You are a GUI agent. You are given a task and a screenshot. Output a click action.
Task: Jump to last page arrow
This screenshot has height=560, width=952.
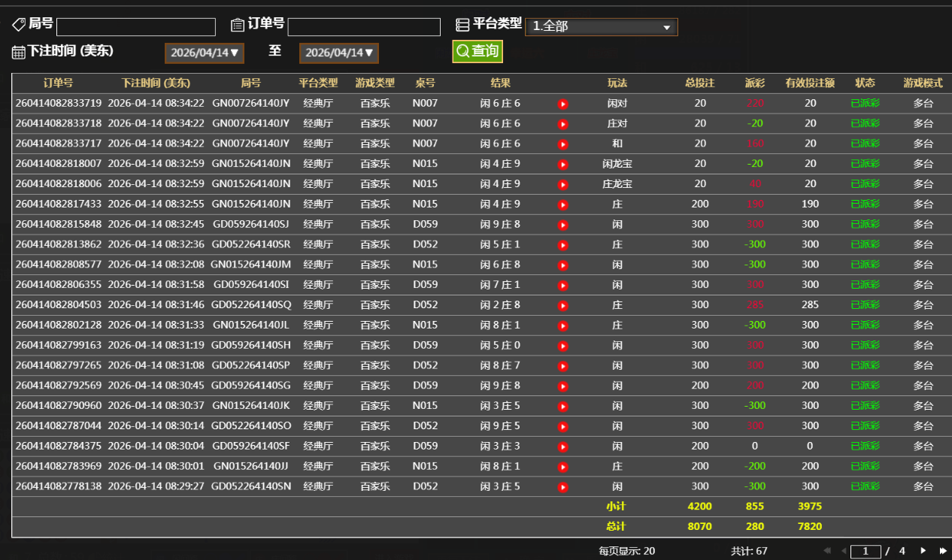point(942,551)
